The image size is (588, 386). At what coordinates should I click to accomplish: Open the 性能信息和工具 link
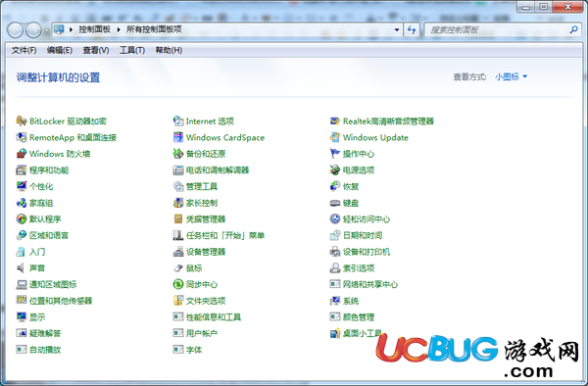[214, 317]
